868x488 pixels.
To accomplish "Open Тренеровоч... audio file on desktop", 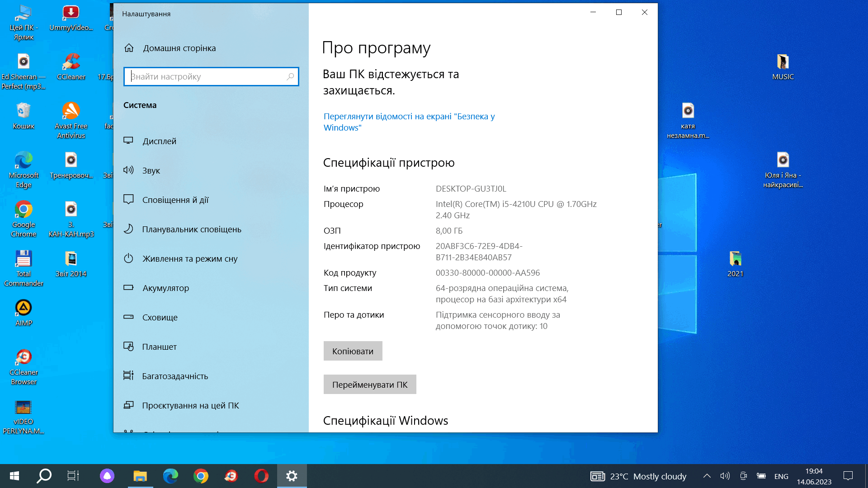I will 71,165.
